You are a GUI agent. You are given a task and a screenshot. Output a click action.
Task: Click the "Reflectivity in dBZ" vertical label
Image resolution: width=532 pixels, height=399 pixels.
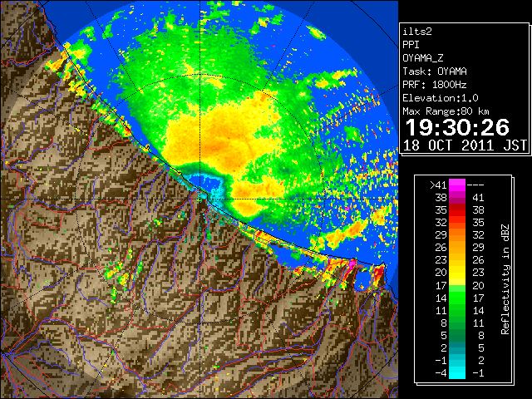point(505,279)
